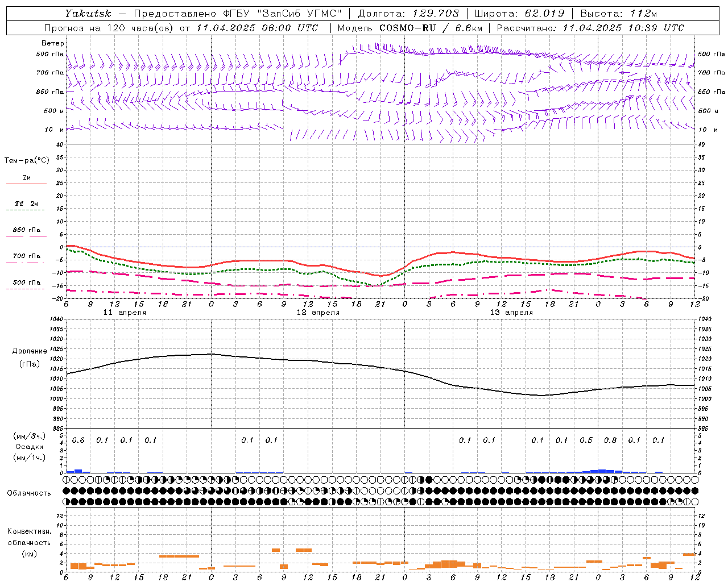Click the Модель COSMO-RU / 6.6км label
The height and width of the screenshot is (582, 728).
point(409,28)
